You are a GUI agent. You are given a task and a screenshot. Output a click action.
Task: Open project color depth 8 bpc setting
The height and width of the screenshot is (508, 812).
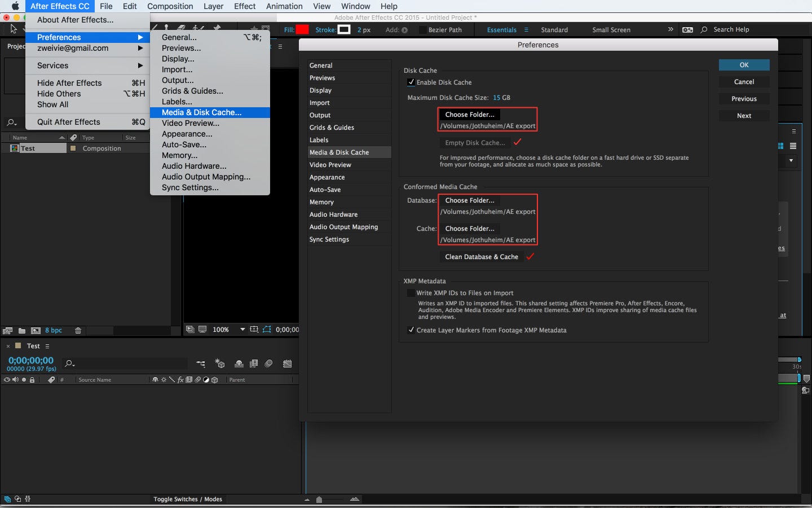pyautogui.click(x=54, y=330)
